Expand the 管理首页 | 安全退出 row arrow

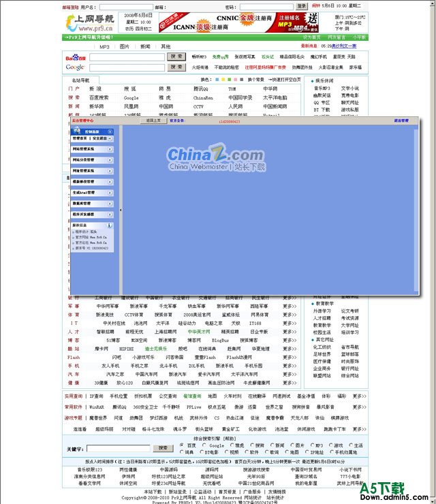click(x=110, y=138)
